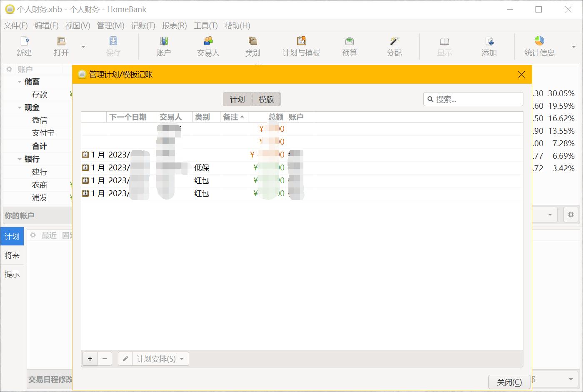
Task: Open the 类别 (Categories) icon
Action: 253,41
